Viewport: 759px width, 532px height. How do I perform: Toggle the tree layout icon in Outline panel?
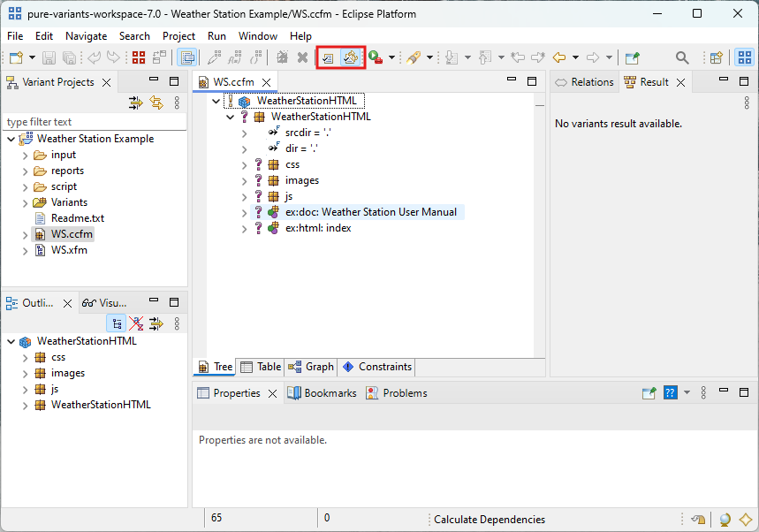pos(116,323)
